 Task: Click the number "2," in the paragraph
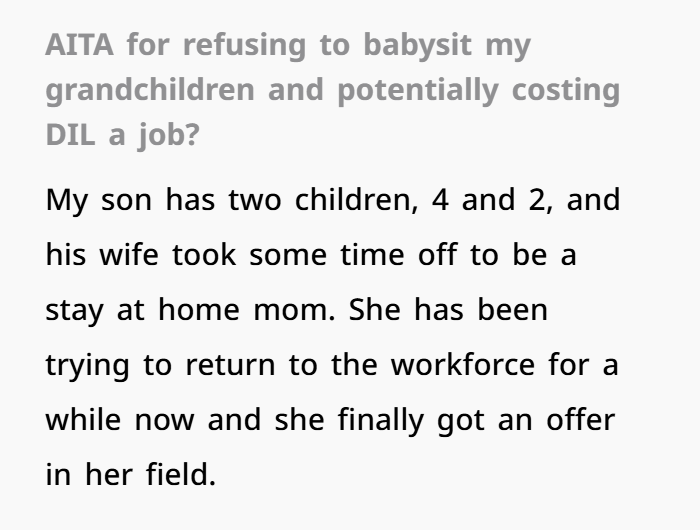538,200
